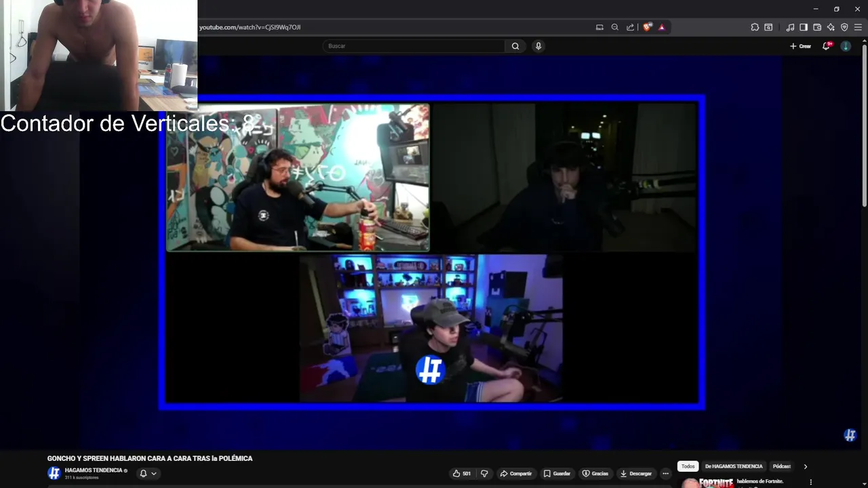
Task: Open Brave Rewards triangle icon
Action: point(662,27)
